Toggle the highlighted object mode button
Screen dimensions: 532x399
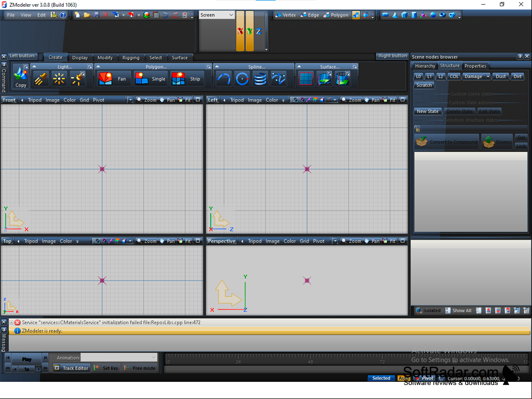(356, 15)
